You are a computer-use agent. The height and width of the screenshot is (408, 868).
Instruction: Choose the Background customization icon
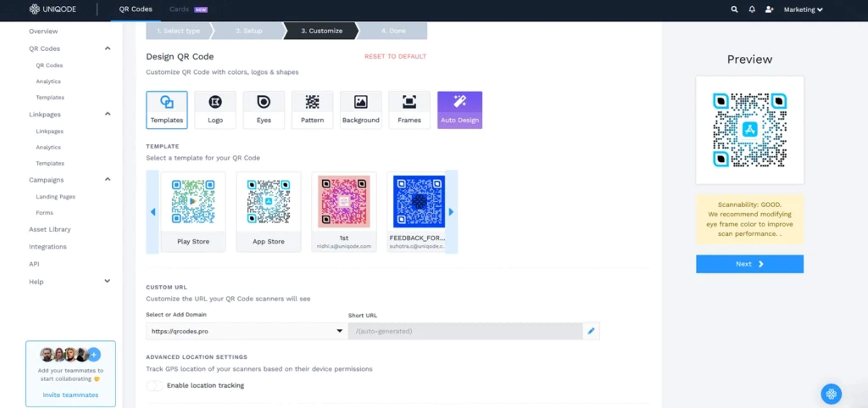[x=361, y=110]
